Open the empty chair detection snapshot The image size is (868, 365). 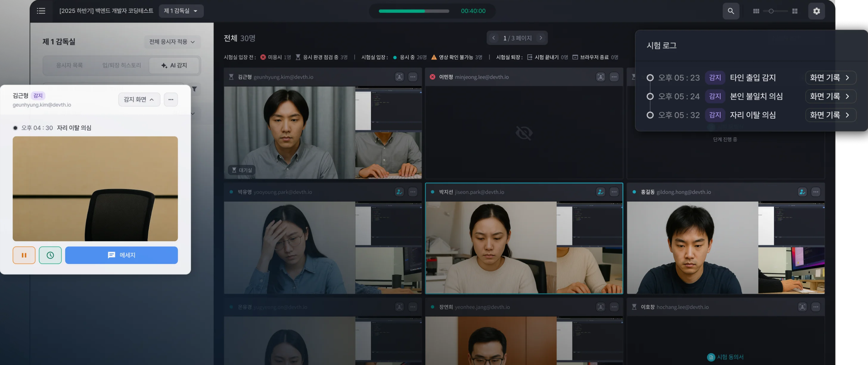(95, 189)
